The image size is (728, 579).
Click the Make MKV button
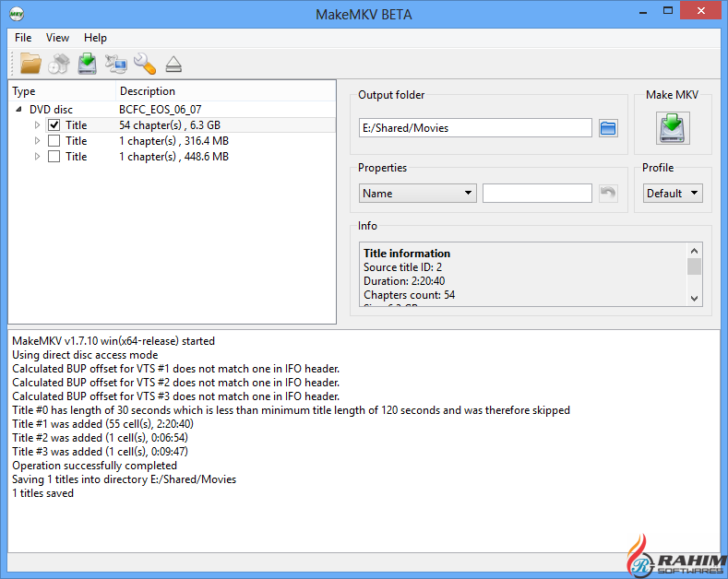pyautogui.click(x=673, y=128)
